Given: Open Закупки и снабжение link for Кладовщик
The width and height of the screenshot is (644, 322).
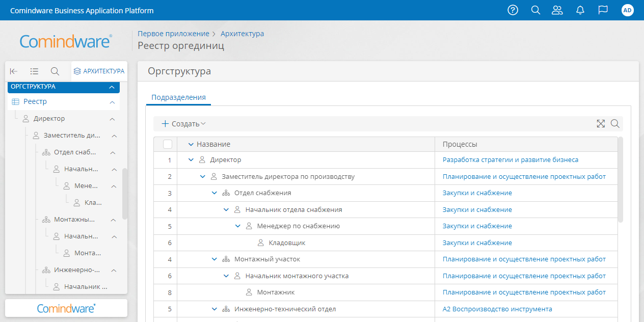Looking at the screenshot, I should click(x=477, y=243).
